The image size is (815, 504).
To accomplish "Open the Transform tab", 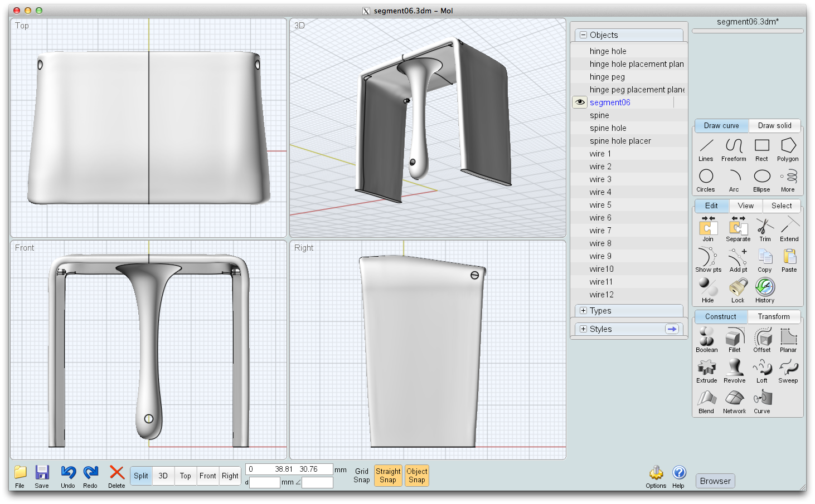I will 773,317.
